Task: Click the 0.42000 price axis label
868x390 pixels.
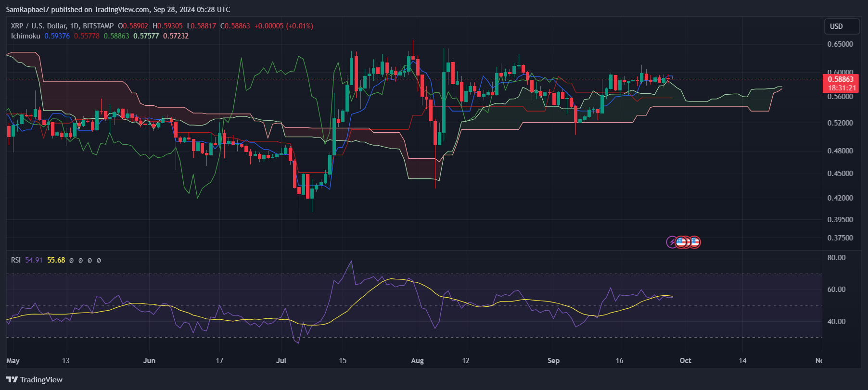Action: [840, 198]
